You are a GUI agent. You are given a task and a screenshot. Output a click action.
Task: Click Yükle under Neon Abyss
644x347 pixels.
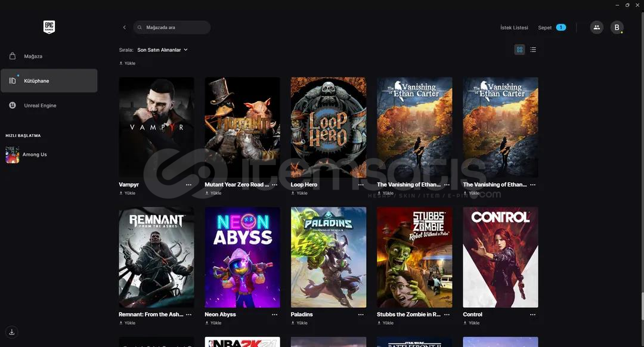pyautogui.click(x=213, y=323)
